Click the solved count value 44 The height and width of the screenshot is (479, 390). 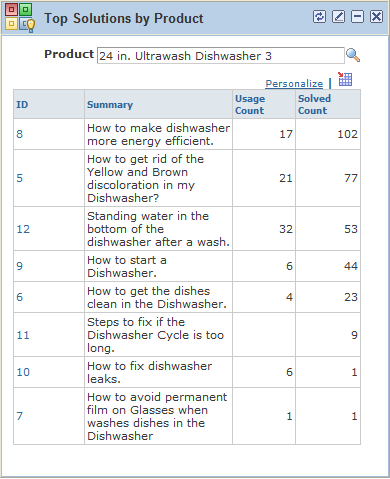pos(351,266)
